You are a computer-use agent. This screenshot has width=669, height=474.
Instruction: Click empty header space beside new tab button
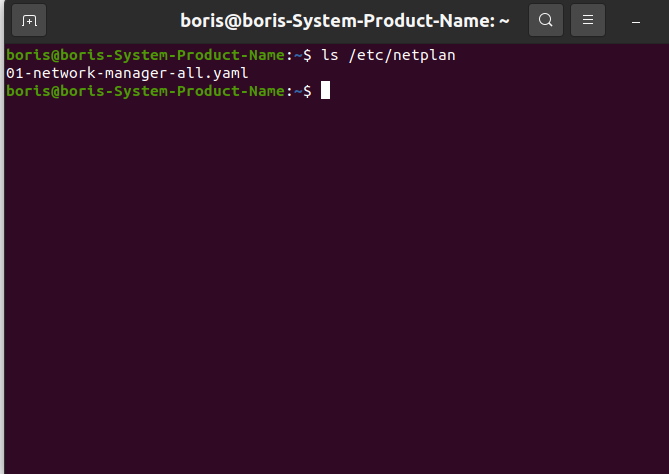coord(110,20)
